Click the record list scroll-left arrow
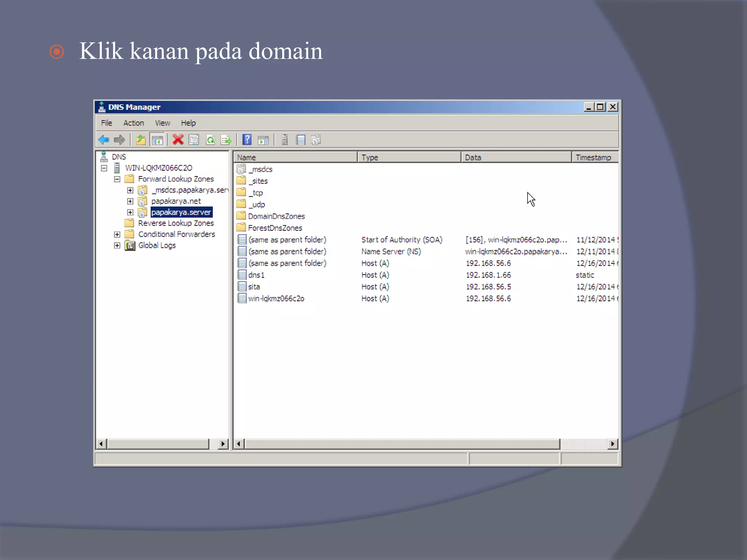 [x=239, y=444]
